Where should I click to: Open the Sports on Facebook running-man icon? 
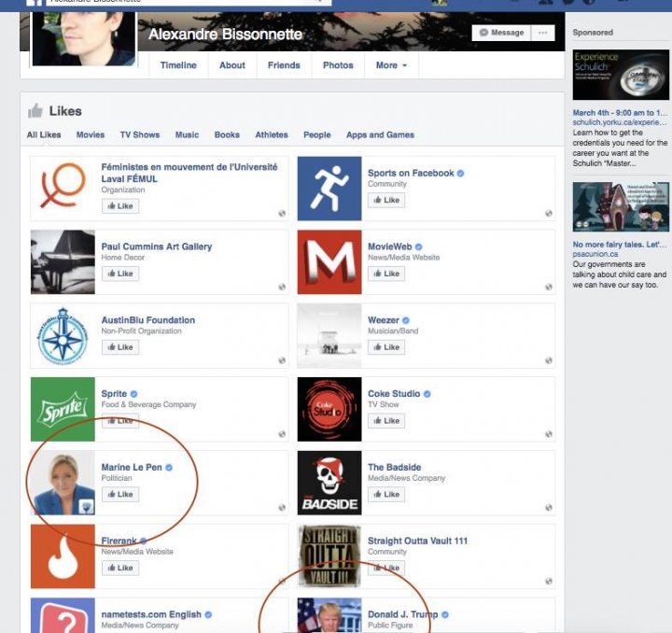click(x=329, y=189)
